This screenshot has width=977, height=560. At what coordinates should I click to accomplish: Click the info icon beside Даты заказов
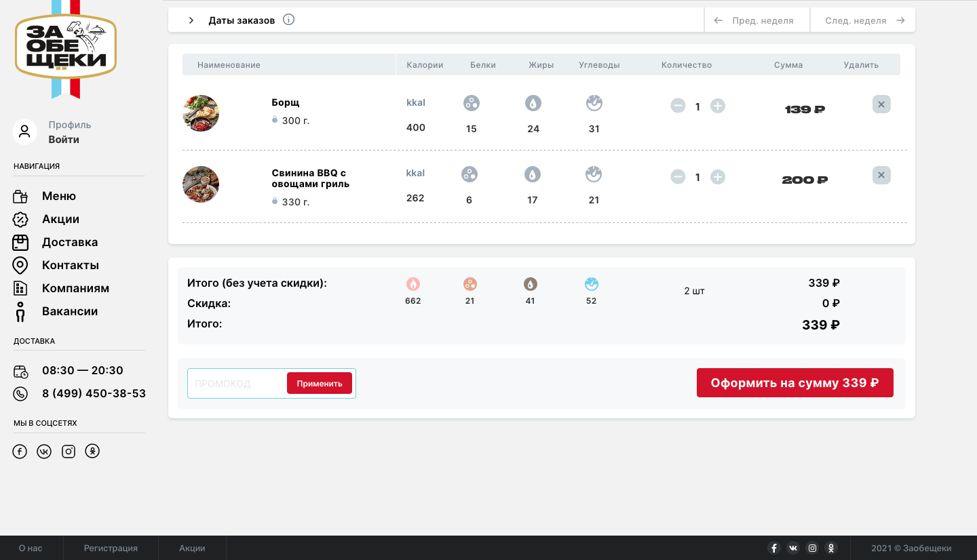(x=288, y=20)
